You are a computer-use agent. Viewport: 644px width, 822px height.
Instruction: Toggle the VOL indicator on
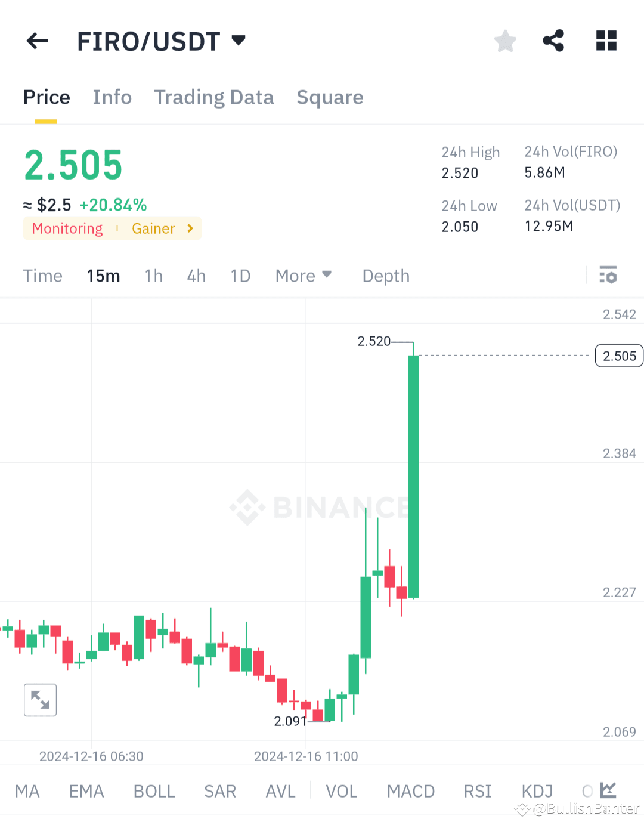341,790
